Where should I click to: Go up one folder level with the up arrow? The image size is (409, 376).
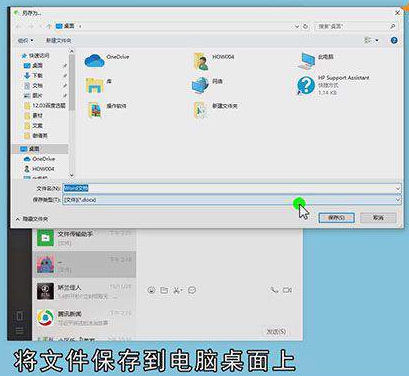[x=49, y=26]
